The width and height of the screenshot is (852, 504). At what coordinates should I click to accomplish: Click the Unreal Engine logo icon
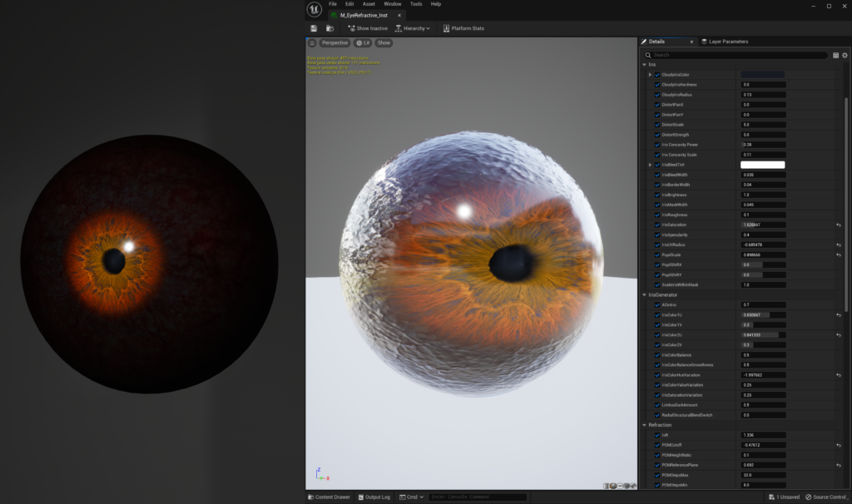[x=314, y=9]
